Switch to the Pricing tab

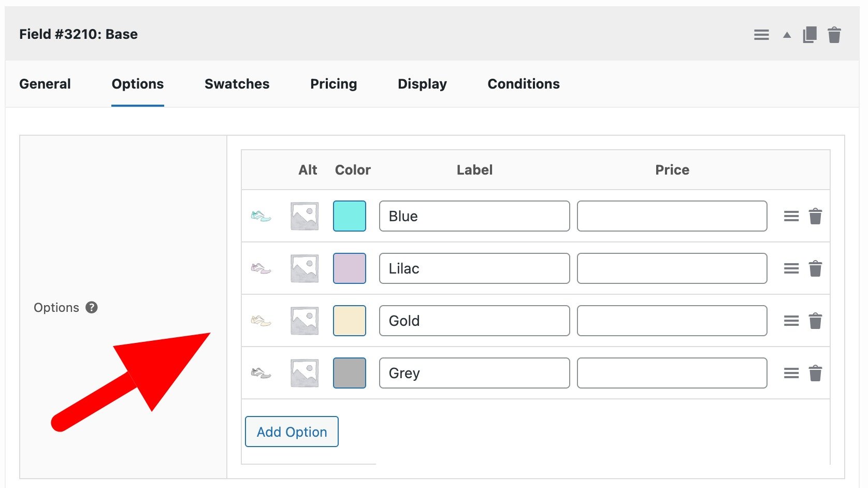[334, 83]
